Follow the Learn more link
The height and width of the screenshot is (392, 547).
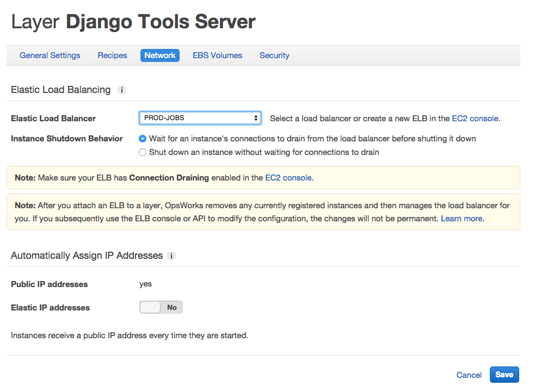pos(462,219)
